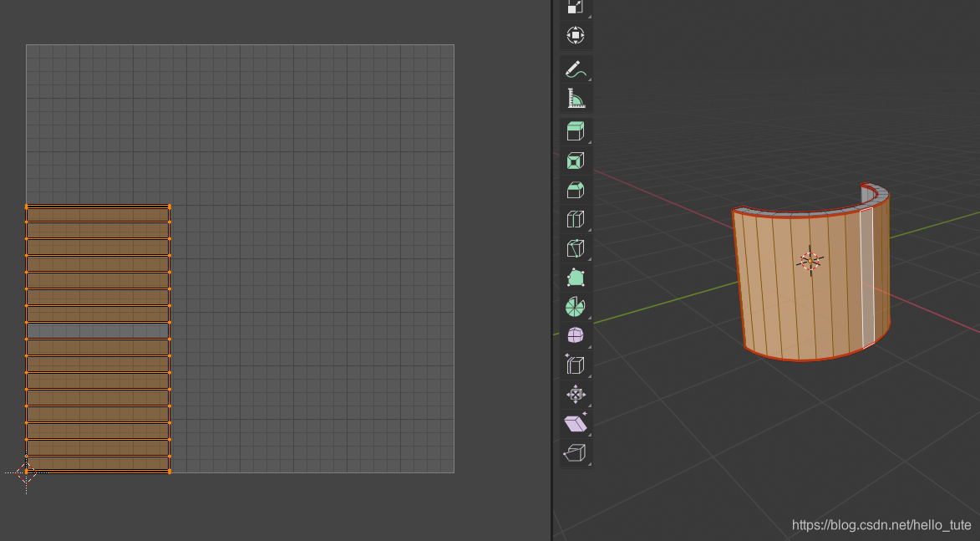The image size is (980, 541).
Task: Select the Spin tool
Action: coord(576,307)
